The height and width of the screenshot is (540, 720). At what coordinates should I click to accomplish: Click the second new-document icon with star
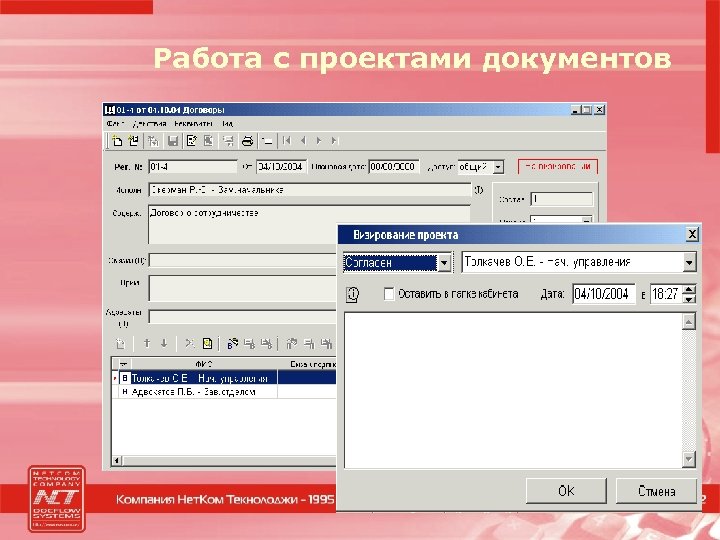coord(134,141)
